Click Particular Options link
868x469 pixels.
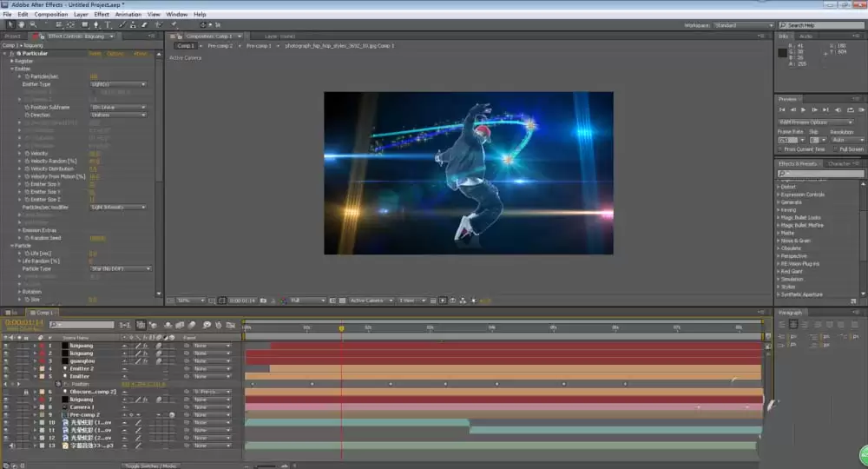point(115,54)
